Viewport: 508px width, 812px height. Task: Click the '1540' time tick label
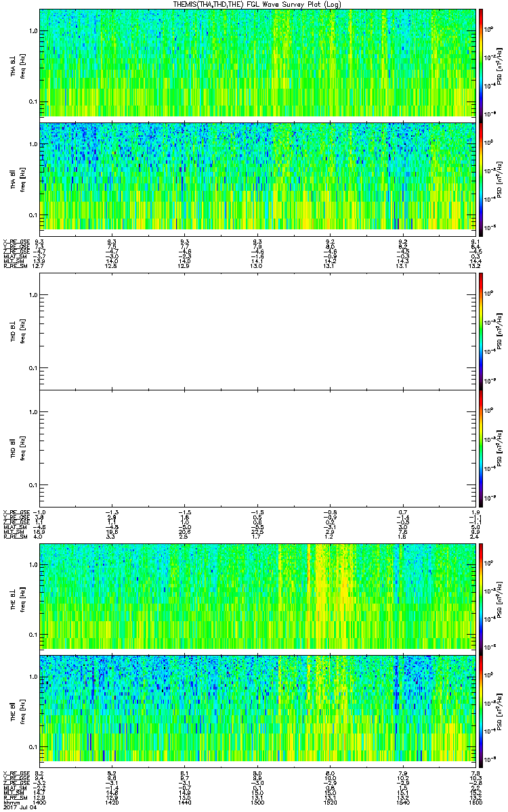(x=403, y=801)
